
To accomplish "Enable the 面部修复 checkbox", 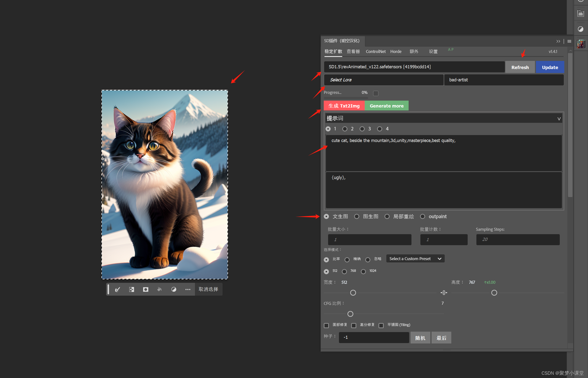I will point(326,325).
